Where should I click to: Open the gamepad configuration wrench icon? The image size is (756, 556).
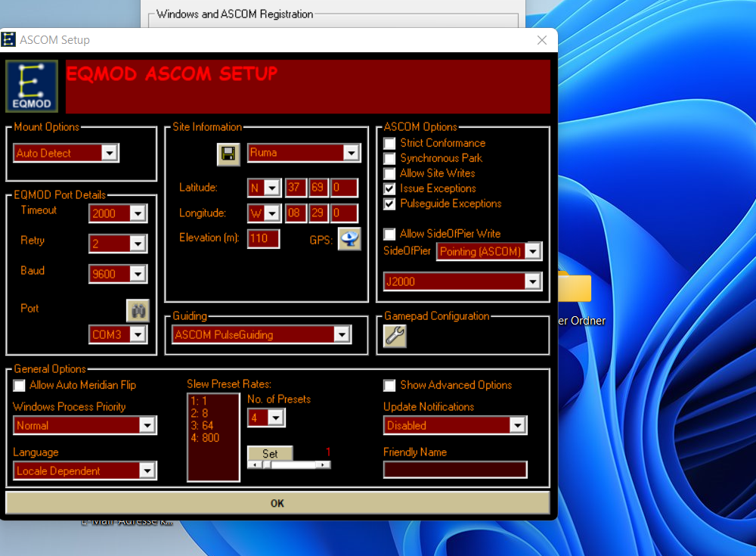coord(395,336)
